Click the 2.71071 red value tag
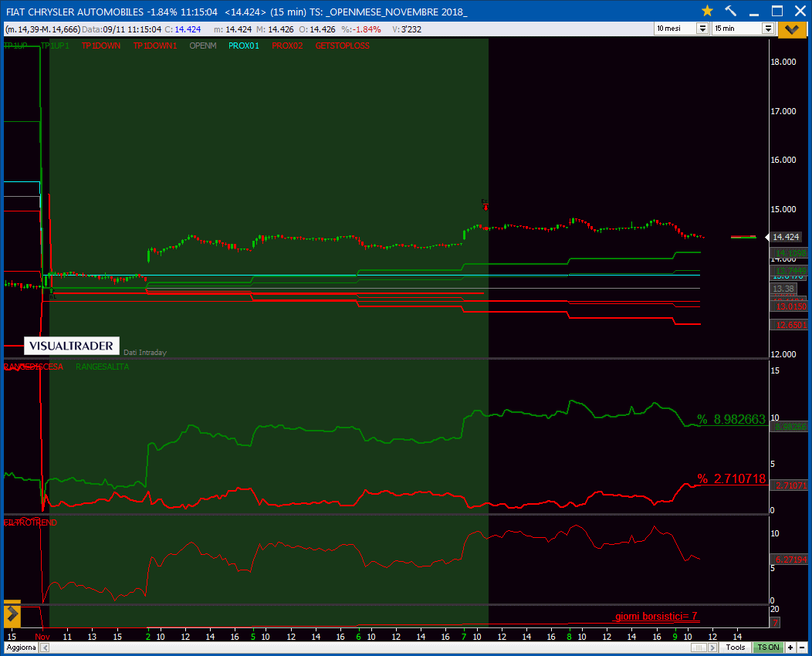 (x=790, y=485)
